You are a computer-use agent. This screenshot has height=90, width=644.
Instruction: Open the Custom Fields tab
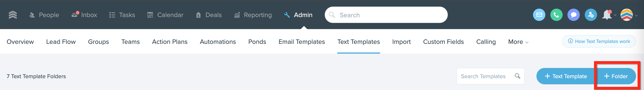click(x=443, y=42)
